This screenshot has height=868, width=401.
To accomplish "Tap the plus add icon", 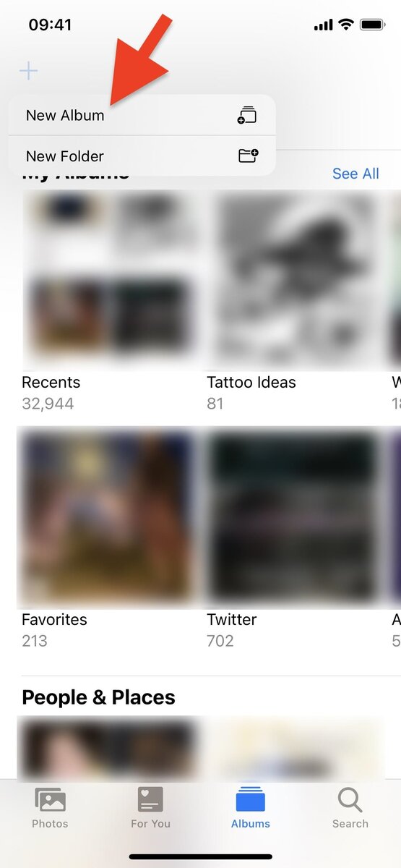I will (x=28, y=71).
